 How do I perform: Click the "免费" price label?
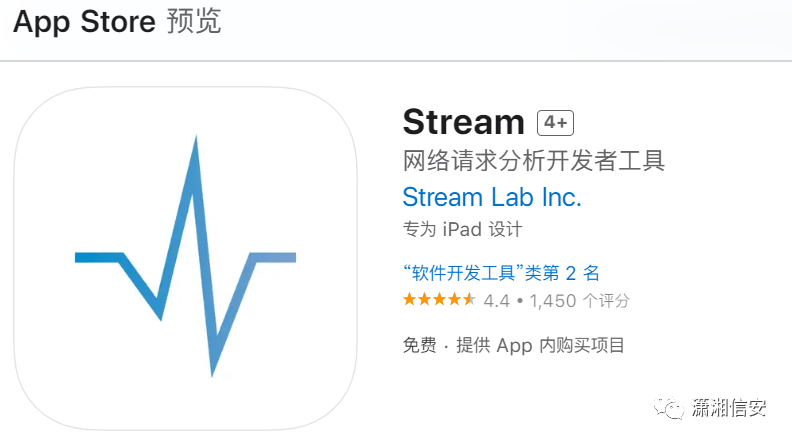(419, 346)
